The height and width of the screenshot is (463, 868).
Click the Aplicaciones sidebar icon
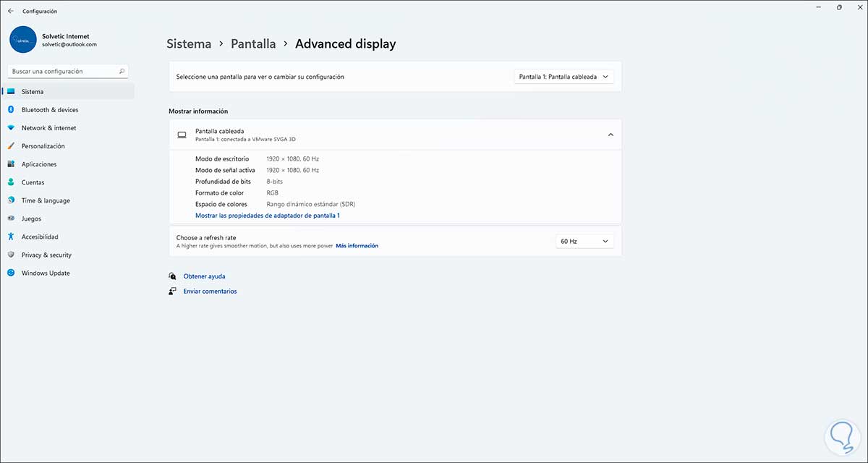[x=11, y=164]
